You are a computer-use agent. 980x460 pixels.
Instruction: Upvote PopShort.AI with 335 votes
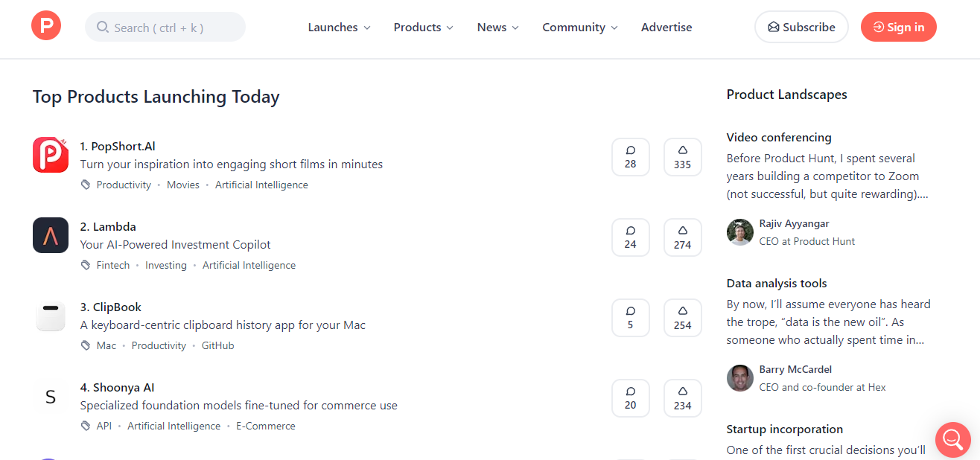(x=683, y=157)
